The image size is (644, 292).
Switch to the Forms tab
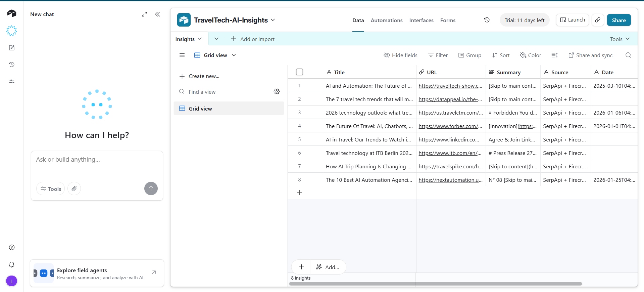click(448, 20)
